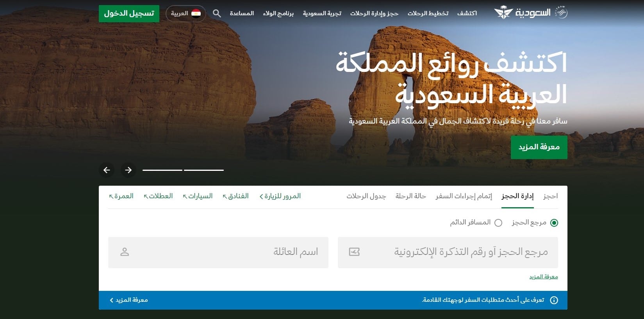Open اكتشف navigation menu
644x319 pixels.
[467, 13]
